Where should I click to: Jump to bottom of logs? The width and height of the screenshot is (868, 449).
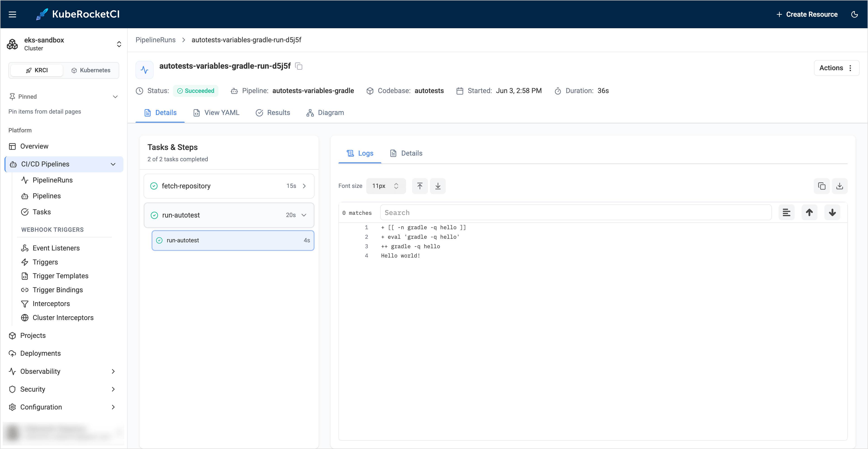tap(438, 186)
